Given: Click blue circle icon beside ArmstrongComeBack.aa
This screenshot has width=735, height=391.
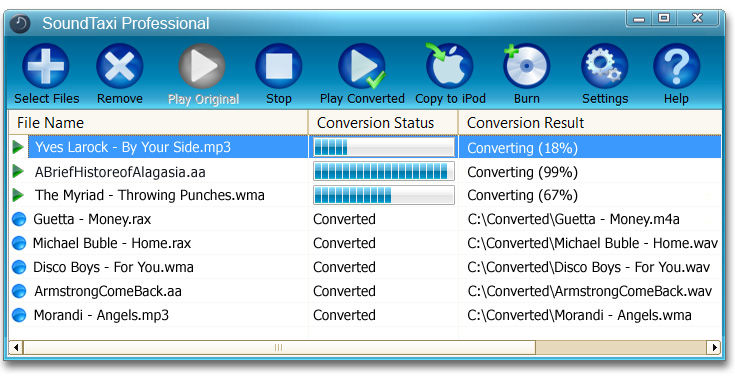Looking at the screenshot, I should [x=19, y=291].
